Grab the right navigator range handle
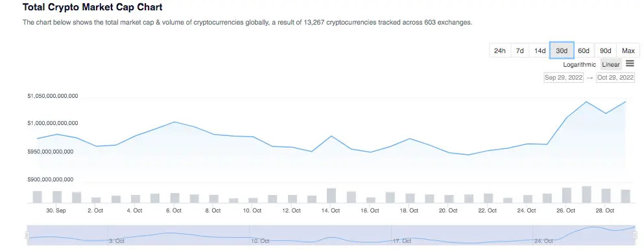 pos(635,235)
